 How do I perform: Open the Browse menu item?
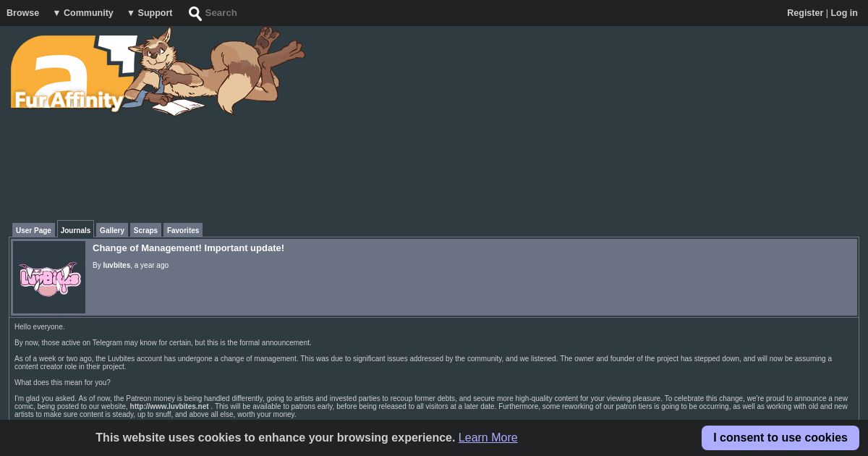(x=23, y=13)
